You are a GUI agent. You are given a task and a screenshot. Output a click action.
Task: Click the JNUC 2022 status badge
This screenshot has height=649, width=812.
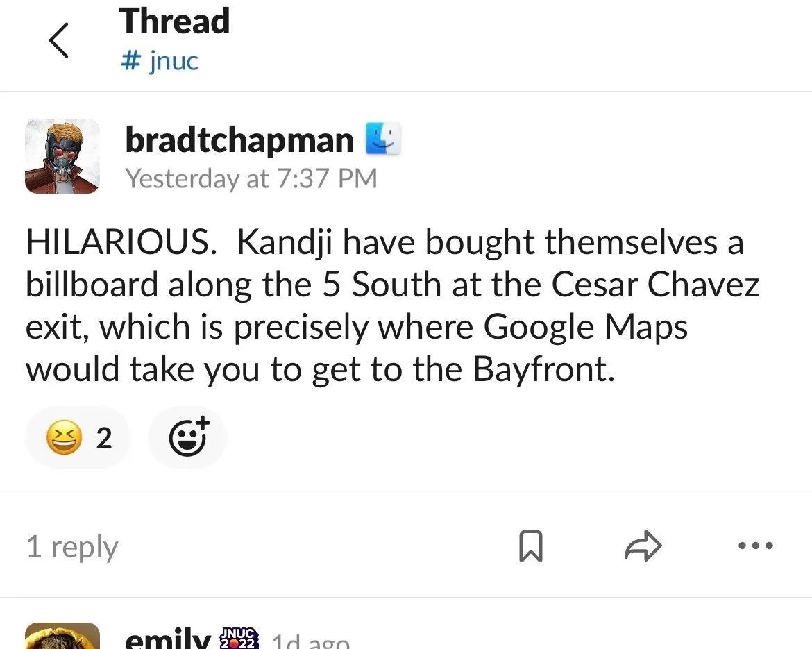click(x=239, y=638)
